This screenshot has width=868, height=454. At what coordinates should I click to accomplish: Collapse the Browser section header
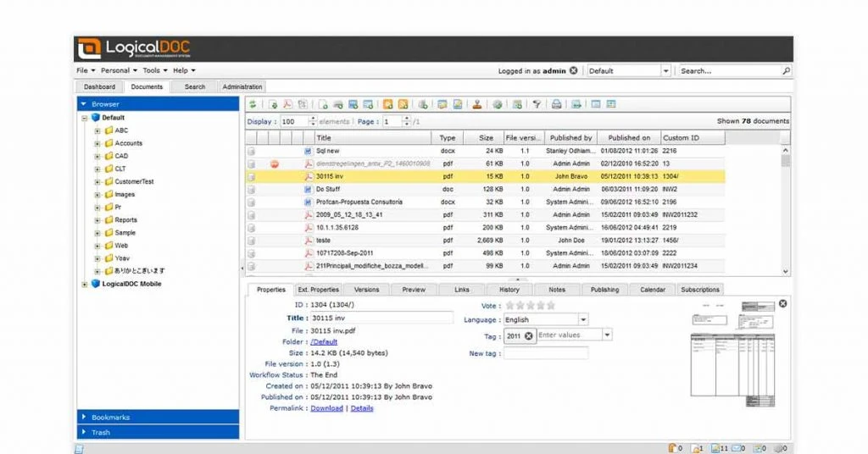pos(158,104)
